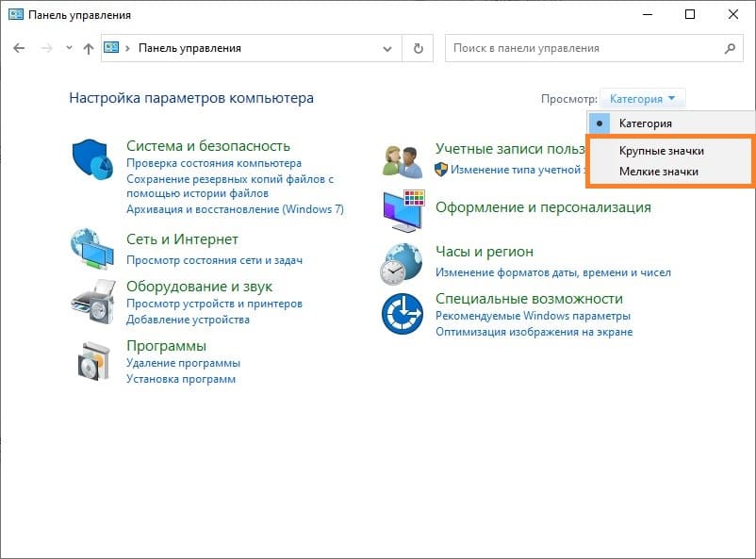Click the Programs disc box icon
The image size is (756, 559).
click(x=93, y=361)
